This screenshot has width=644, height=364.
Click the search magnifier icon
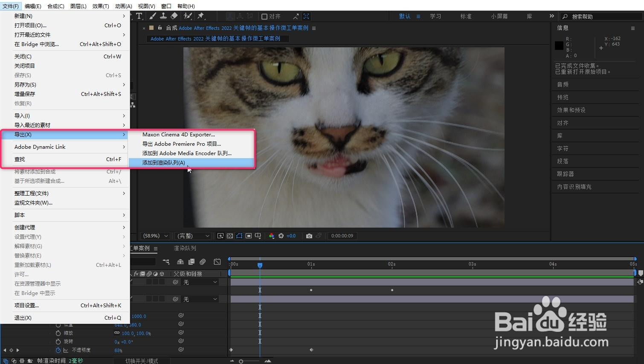pyautogui.click(x=565, y=17)
